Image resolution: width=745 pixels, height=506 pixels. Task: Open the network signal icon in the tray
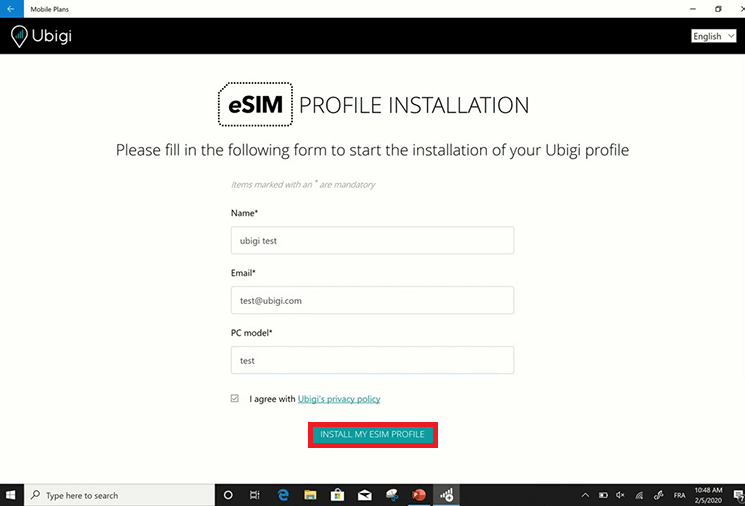coord(640,495)
